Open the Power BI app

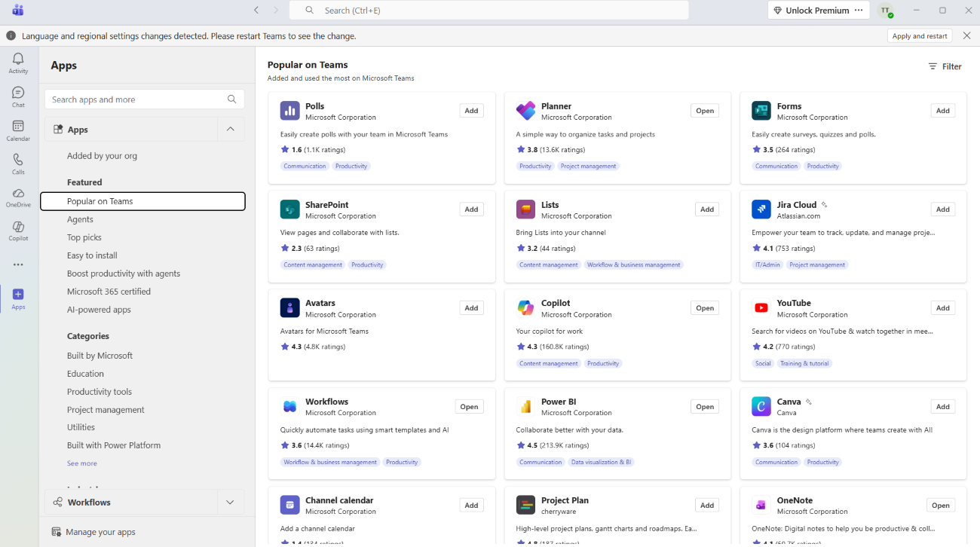tap(705, 406)
